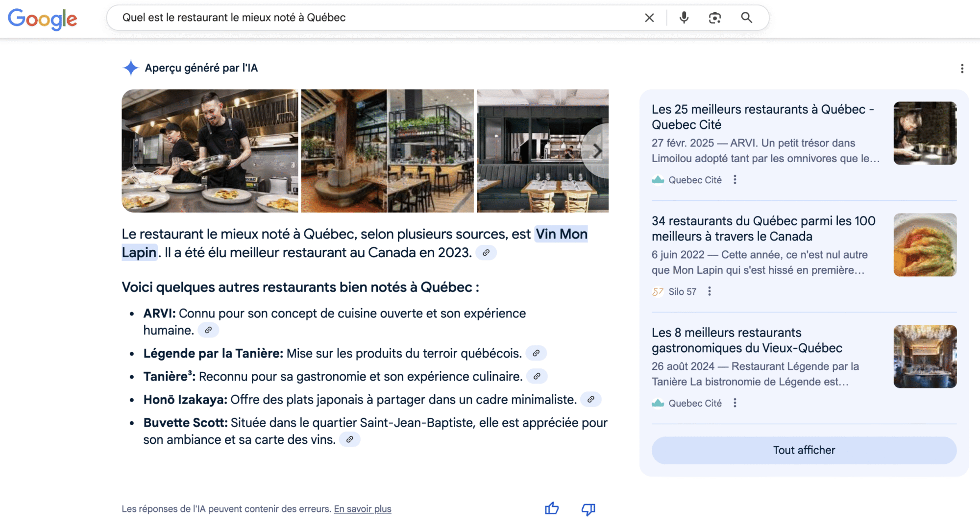Screen dimensions: 980x529
Task: Click 'Voici quelques autres restaurants bien notés' heading
Action: click(x=300, y=287)
